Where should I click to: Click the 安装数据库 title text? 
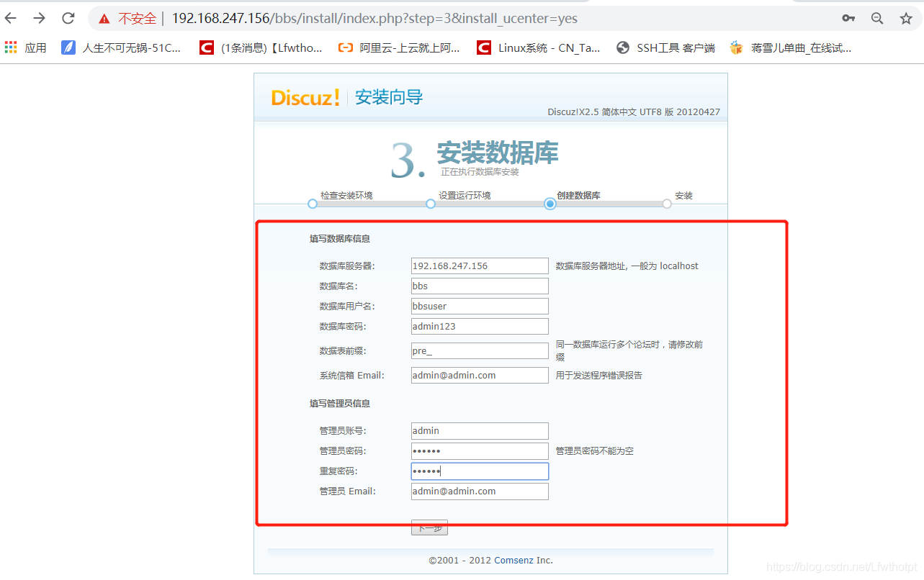pyautogui.click(x=497, y=153)
